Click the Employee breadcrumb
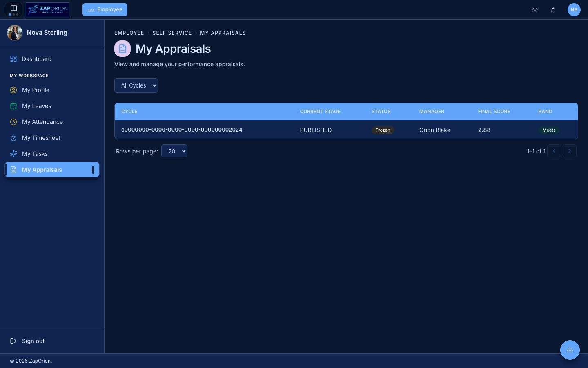The image size is (588, 368). (129, 33)
